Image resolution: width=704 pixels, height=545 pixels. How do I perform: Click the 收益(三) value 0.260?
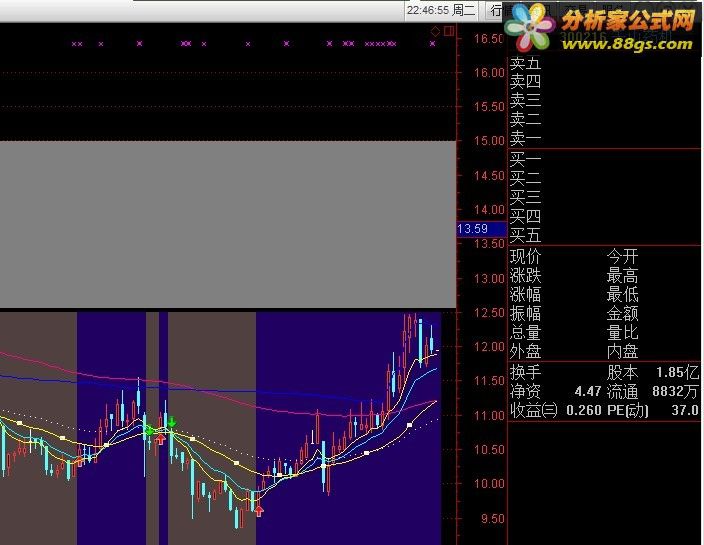(584, 410)
